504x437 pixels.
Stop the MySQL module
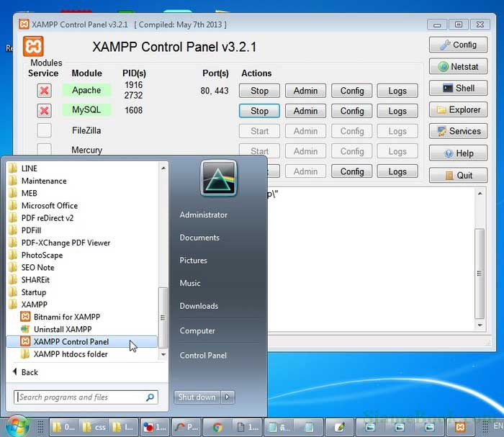coord(259,111)
